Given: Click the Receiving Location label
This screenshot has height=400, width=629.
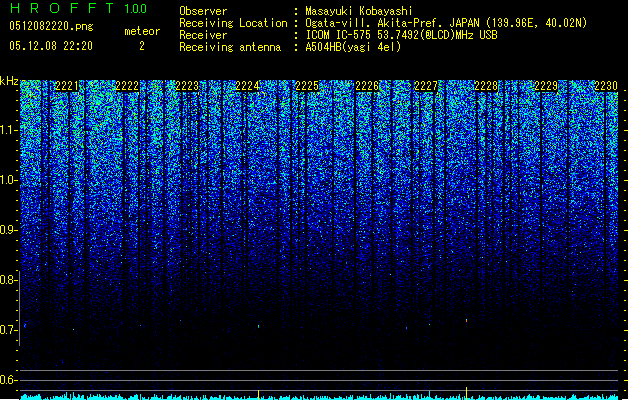Looking at the screenshot, I should tap(233, 23).
